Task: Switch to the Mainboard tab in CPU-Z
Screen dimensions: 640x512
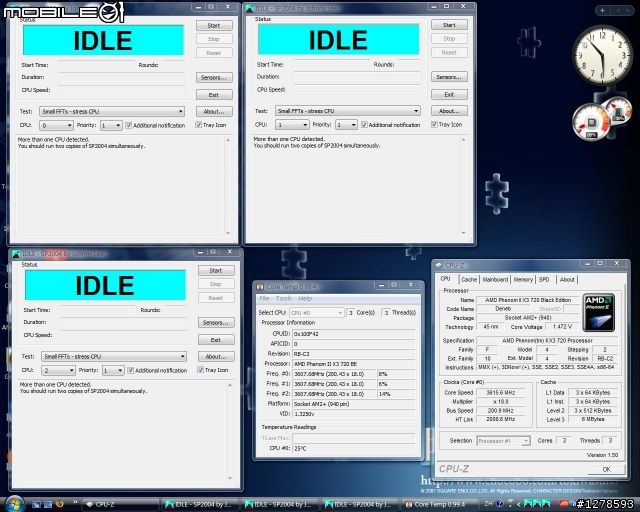Action: click(x=495, y=280)
